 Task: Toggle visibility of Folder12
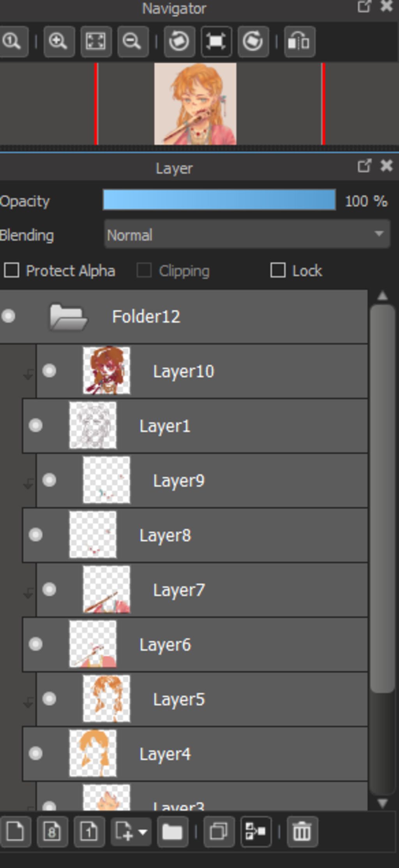[x=8, y=316]
